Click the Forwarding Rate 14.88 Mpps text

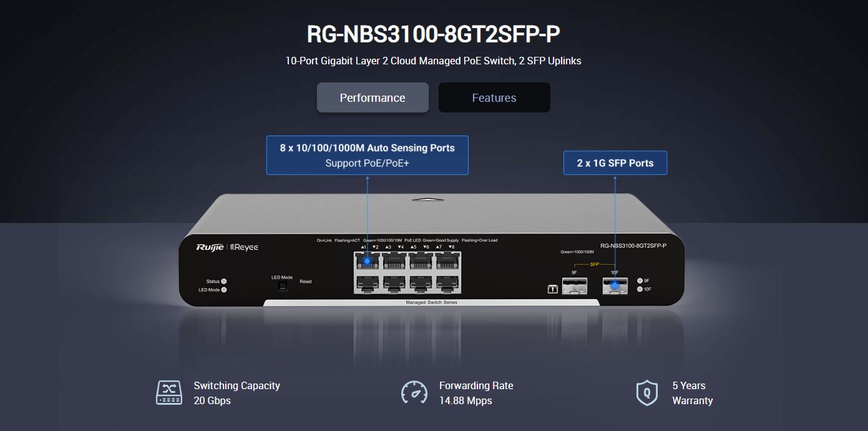(475, 393)
